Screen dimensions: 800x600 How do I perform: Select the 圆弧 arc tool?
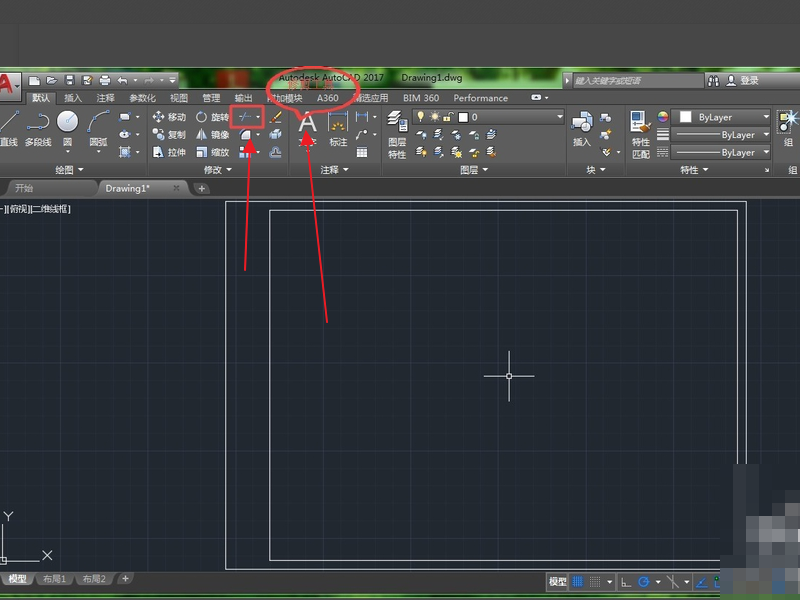click(x=98, y=129)
